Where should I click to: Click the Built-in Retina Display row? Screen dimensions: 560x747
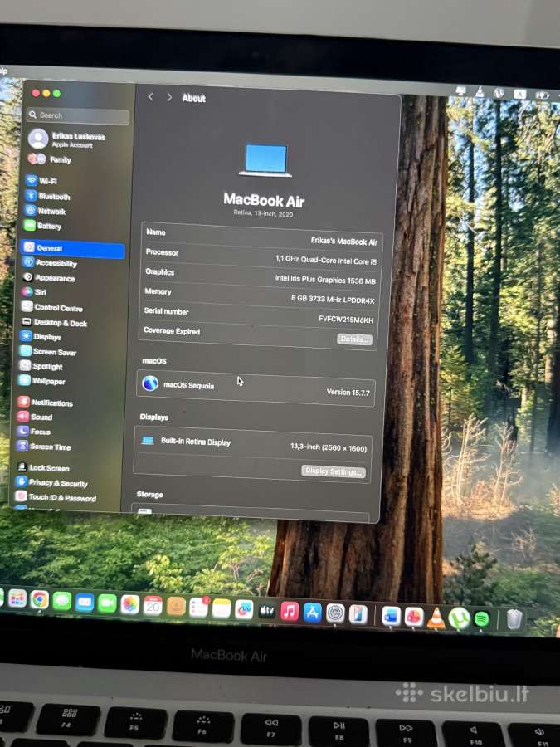[x=254, y=445]
